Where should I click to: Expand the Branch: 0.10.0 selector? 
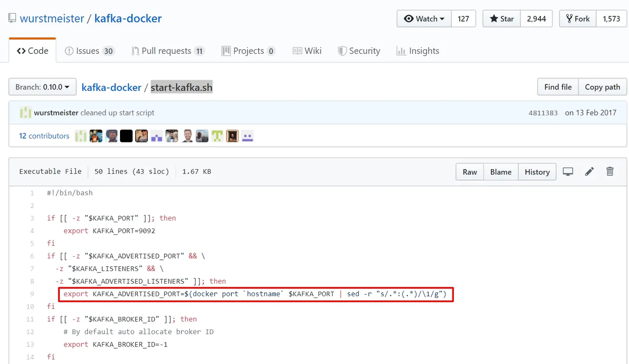[42, 87]
